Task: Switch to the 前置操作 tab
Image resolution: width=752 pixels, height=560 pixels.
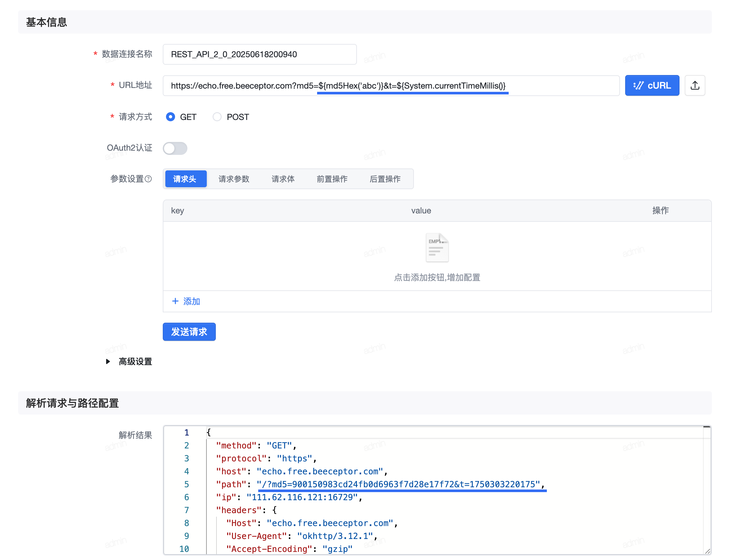Action: pyautogui.click(x=332, y=179)
